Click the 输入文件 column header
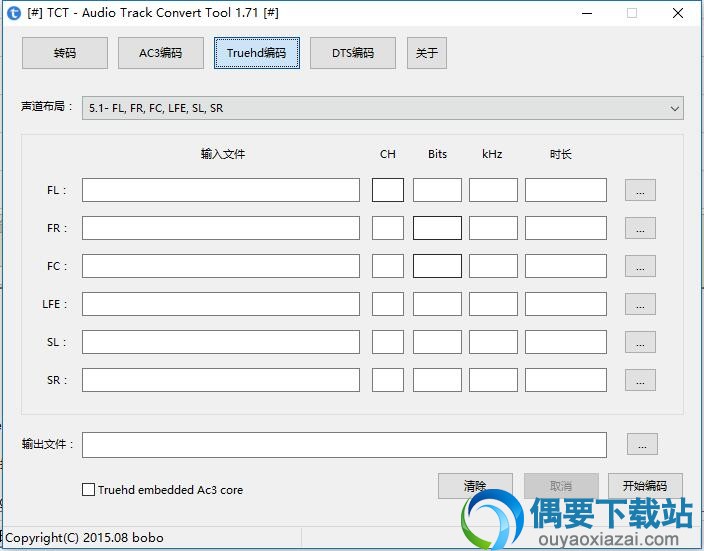Screen dimensions: 704x551 click(223, 154)
